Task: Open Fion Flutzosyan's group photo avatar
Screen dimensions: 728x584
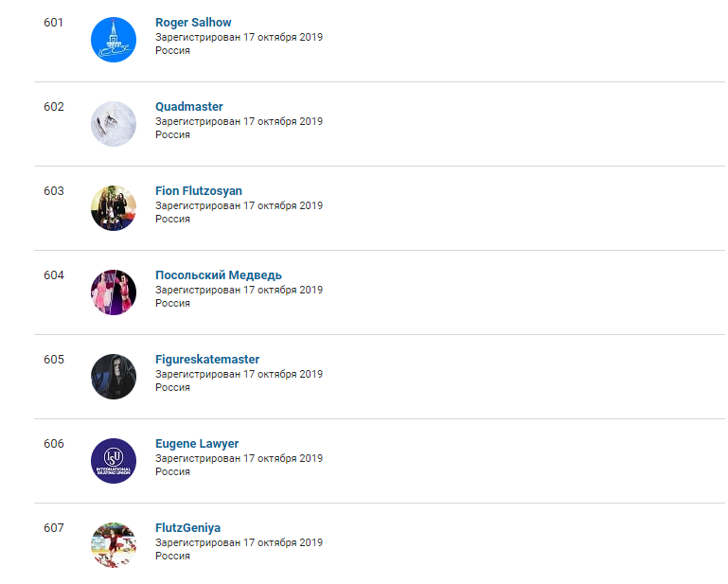Action: tap(114, 208)
